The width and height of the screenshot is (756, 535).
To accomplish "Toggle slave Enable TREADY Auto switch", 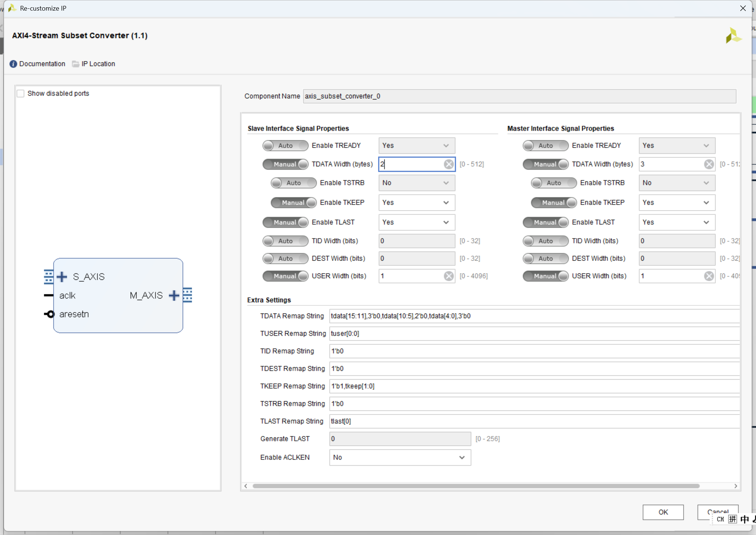I will [x=285, y=145].
